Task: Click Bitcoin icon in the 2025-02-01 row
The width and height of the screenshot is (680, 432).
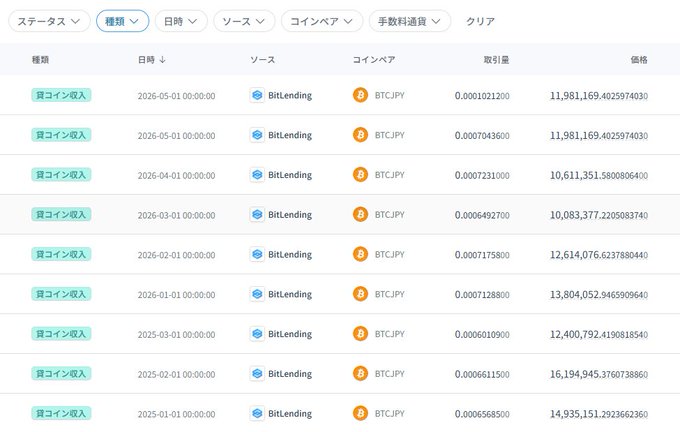Action: tap(360, 373)
